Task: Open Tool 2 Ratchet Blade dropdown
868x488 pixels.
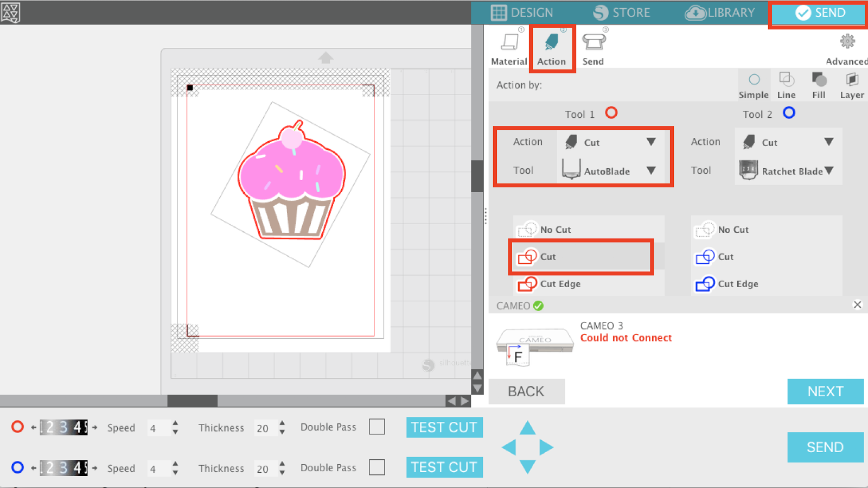Action: (788, 170)
